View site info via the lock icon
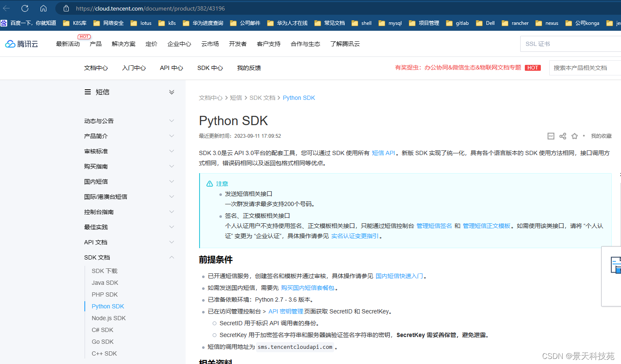 coord(65,8)
